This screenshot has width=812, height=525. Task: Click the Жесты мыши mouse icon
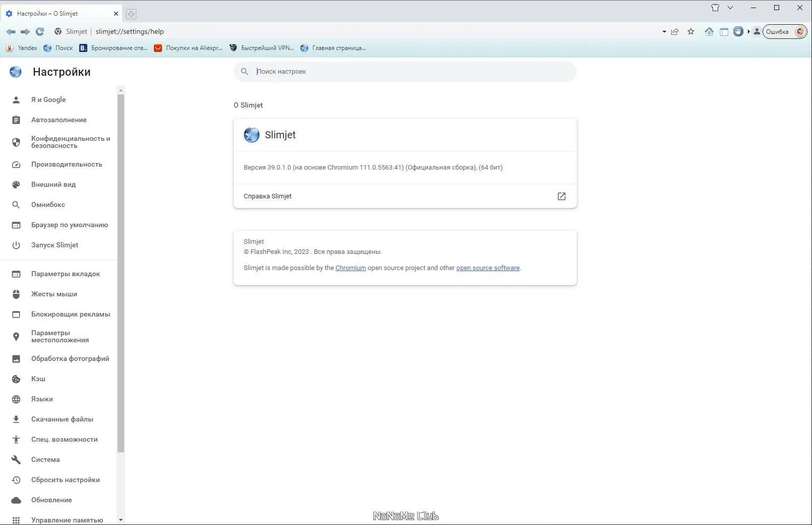(x=16, y=294)
